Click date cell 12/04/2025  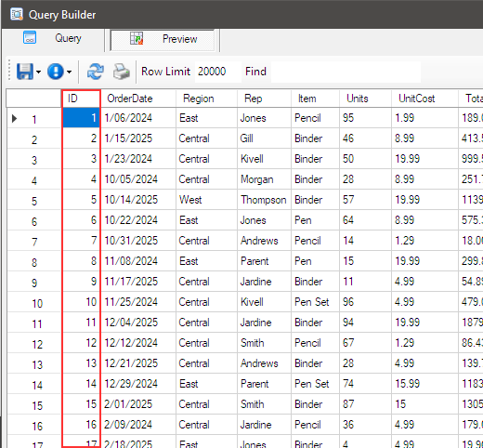pos(138,323)
